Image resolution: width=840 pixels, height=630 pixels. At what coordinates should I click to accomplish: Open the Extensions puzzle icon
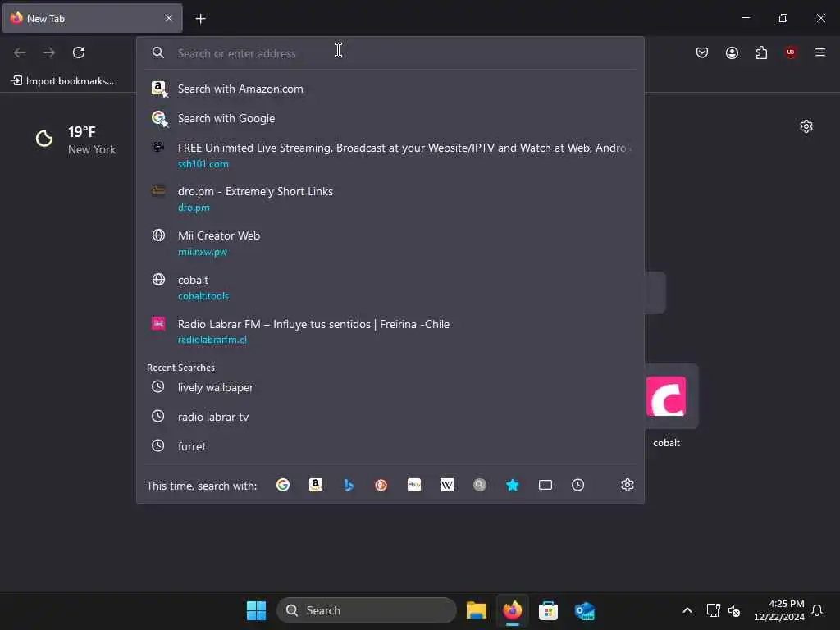(x=761, y=52)
